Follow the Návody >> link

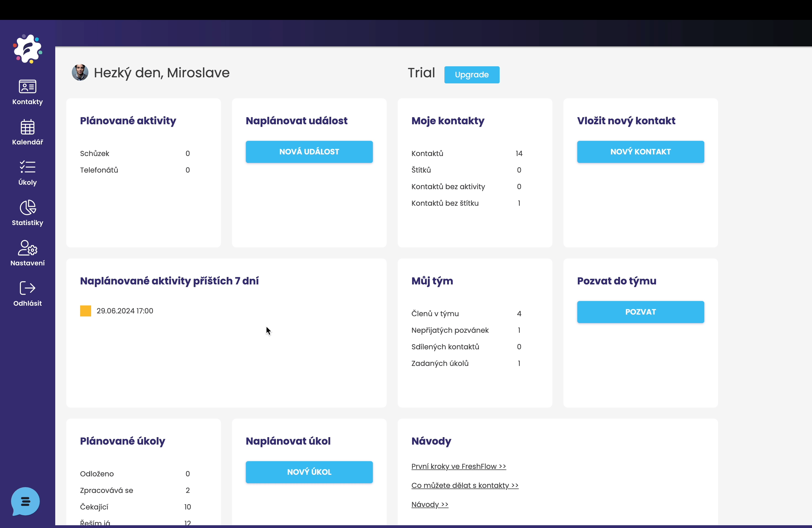pos(429,505)
